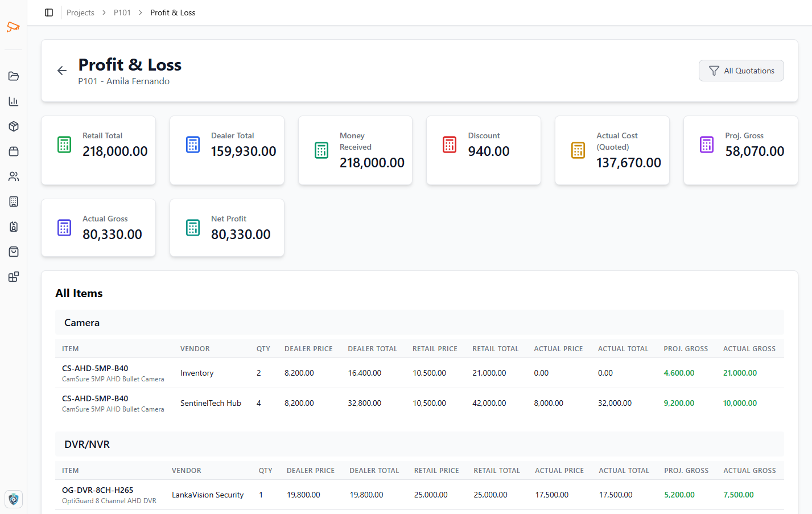Click the CCTV camera app logo
The height and width of the screenshot is (514, 812).
click(x=13, y=27)
